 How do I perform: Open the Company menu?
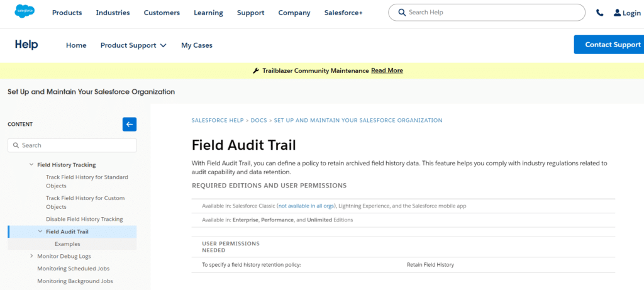point(294,13)
